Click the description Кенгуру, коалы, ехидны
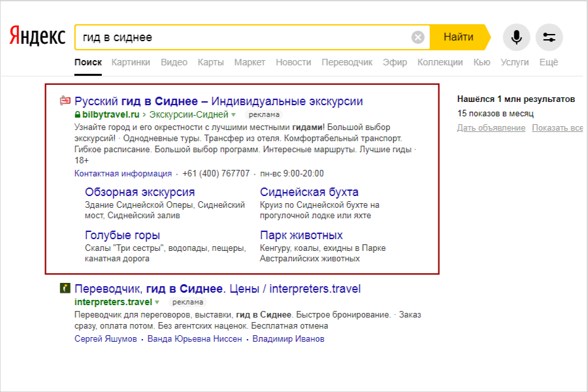Screen dimensions: 588x392 [x=323, y=253]
